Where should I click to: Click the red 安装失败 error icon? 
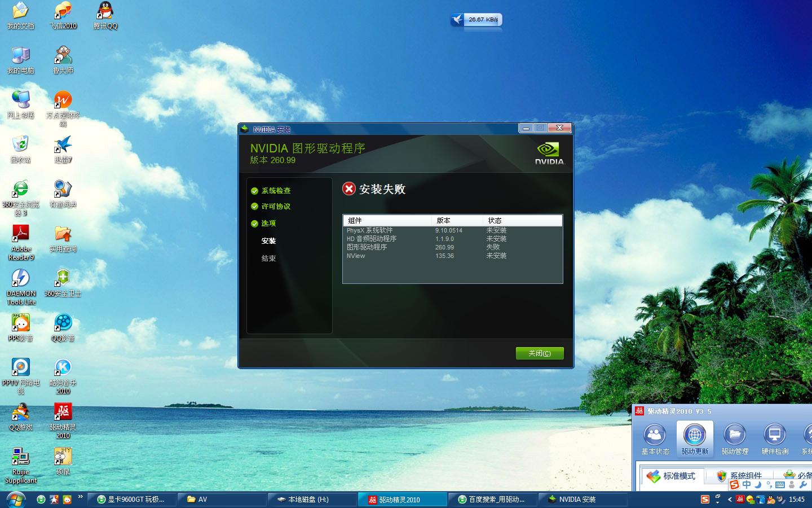(x=349, y=189)
